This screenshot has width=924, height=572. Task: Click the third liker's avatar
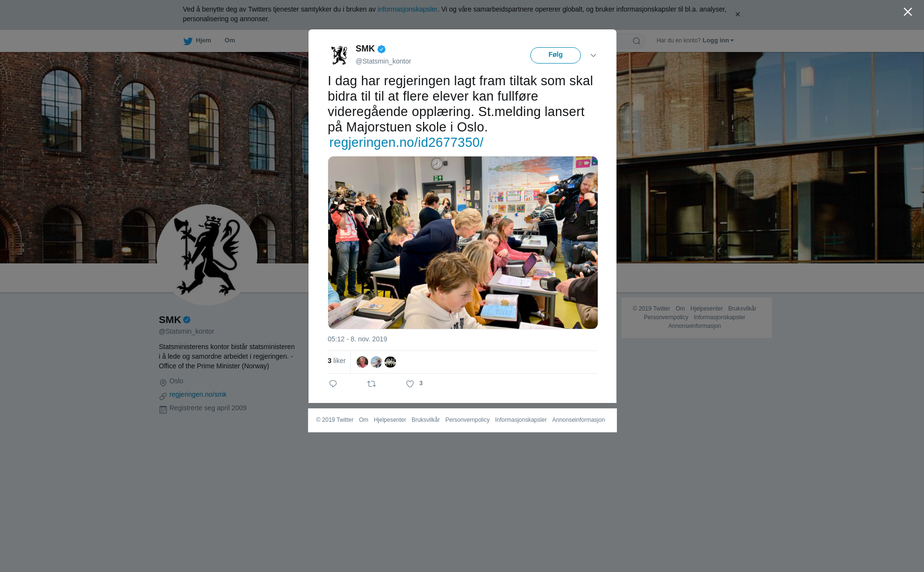point(390,362)
